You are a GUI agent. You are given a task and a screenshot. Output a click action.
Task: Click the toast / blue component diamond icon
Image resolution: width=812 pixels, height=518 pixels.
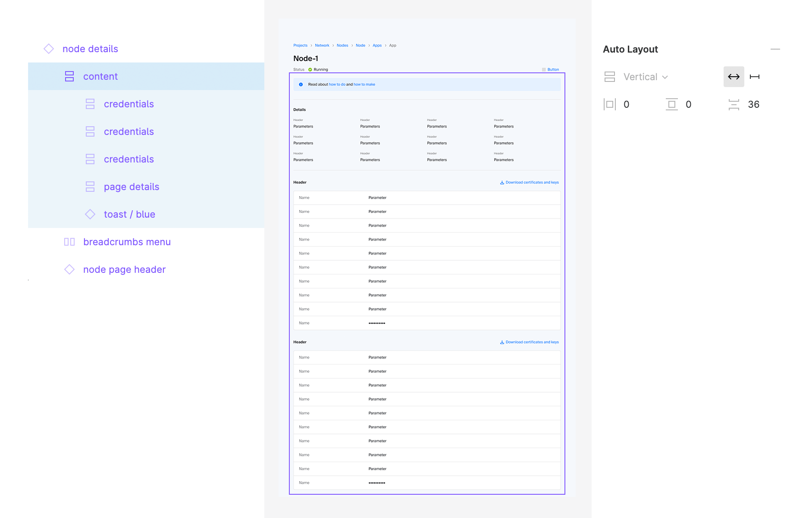90,214
